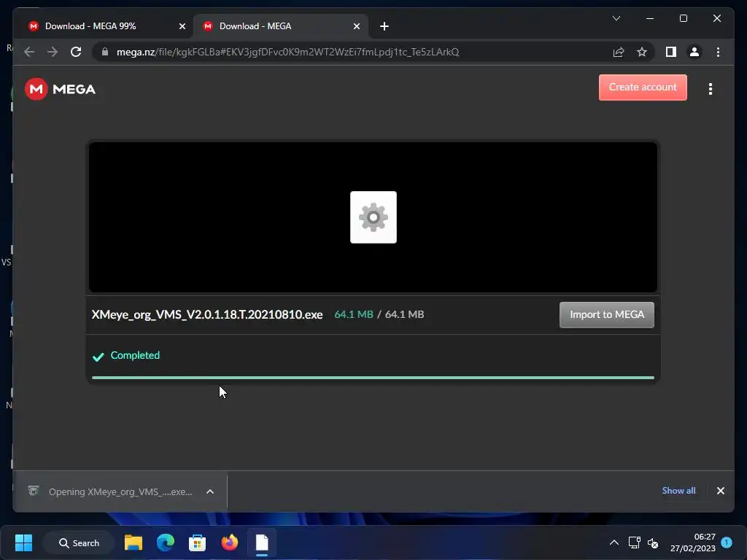Click Chrome back arrow
The width and height of the screenshot is (747, 560).
click(29, 52)
